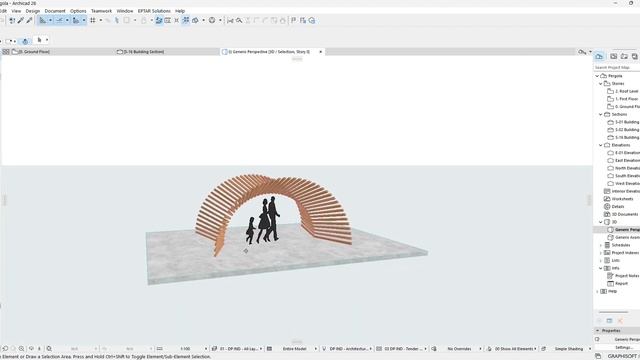The width and height of the screenshot is (640, 360).
Task: Open the Layout Book in Navigator
Action: (x=624, y=56)
